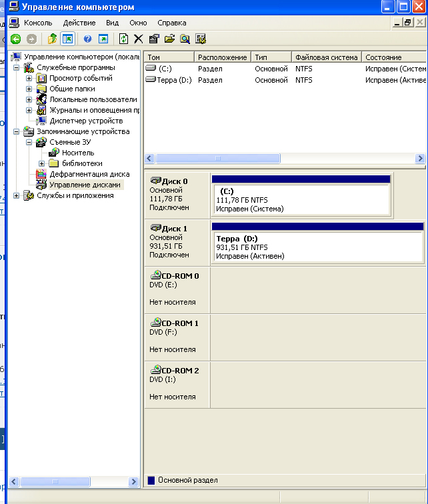Toggle the show/hide console tree button
This screenshot has height=504, width=428.
point(67,39)
